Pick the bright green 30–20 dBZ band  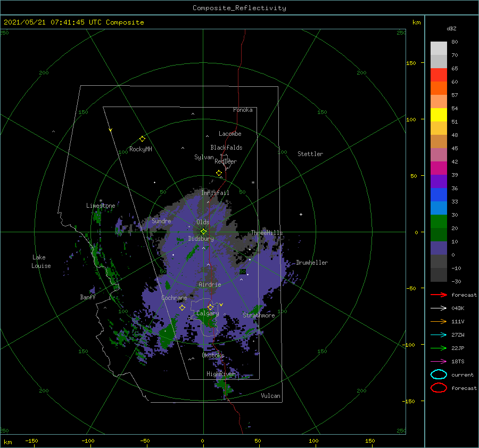pyautogui.click(x=439, y=221)
